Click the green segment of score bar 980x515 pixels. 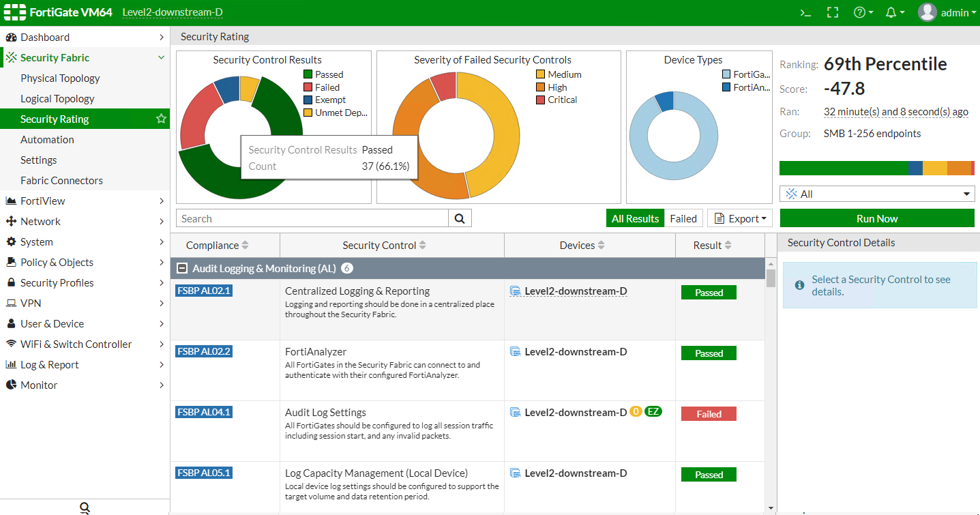(842, 168)
